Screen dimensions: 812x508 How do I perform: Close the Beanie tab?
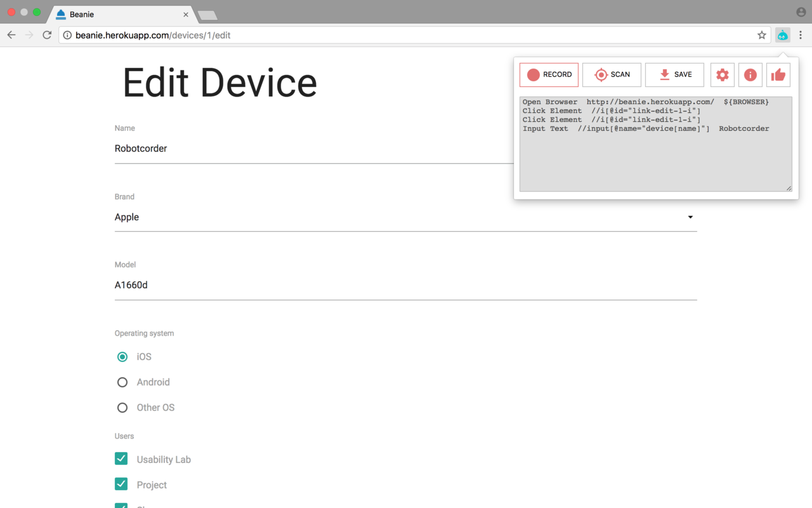pyautogui.click(x=186, y=14)
